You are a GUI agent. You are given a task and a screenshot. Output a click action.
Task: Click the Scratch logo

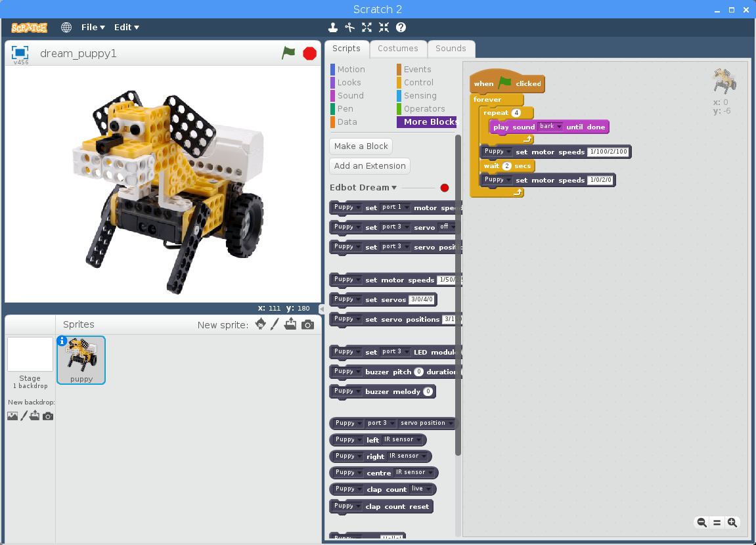[30, 28]
